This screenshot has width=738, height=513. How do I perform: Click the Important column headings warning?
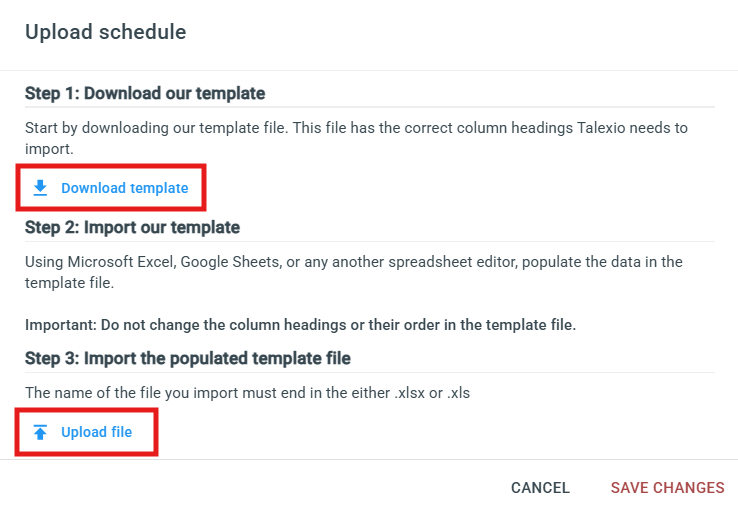click(300, 325)
